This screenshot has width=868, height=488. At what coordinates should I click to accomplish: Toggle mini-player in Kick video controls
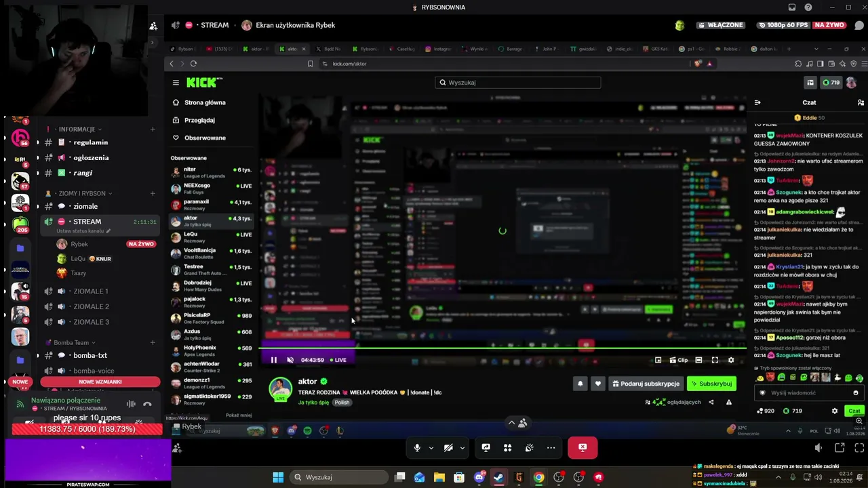pos(658,360)
